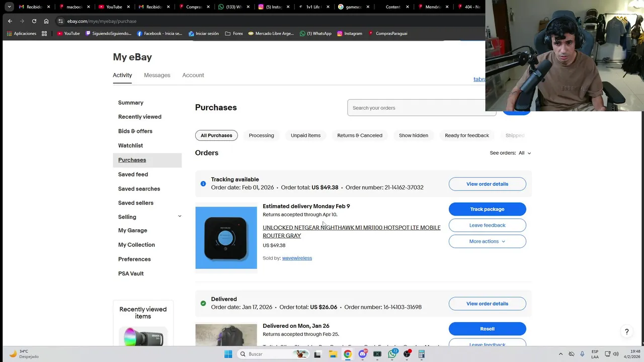This screenshot has height=362, width=644.
Task: Open the site information icon in address bar
Action: click(x=60, y=21)
